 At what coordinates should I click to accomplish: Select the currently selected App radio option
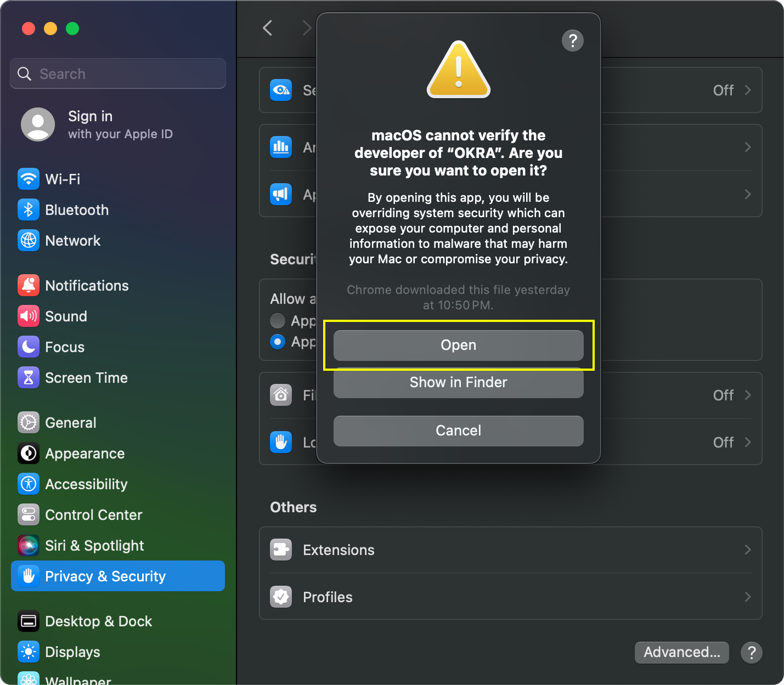pyautogui.click(x=278, y=342)
